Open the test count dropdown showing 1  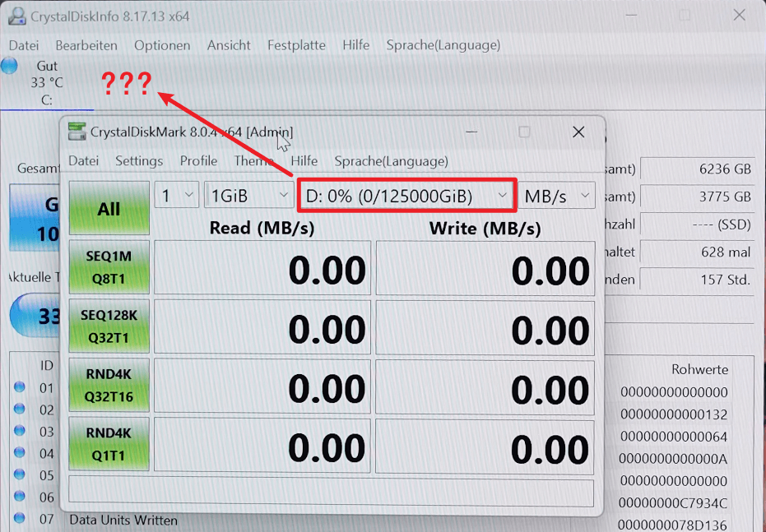point(176,196)
